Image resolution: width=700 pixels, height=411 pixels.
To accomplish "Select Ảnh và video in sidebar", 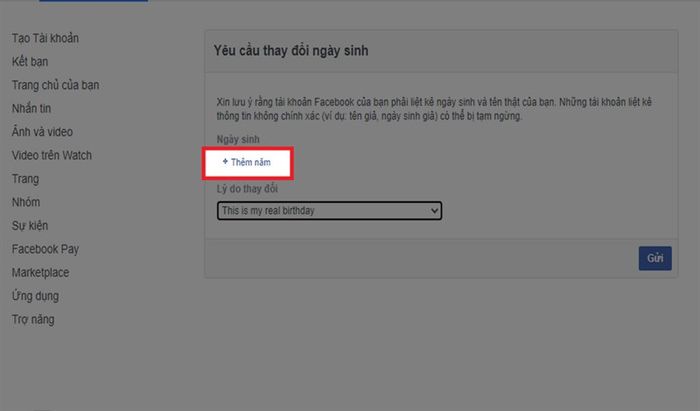I will [42, 132].
